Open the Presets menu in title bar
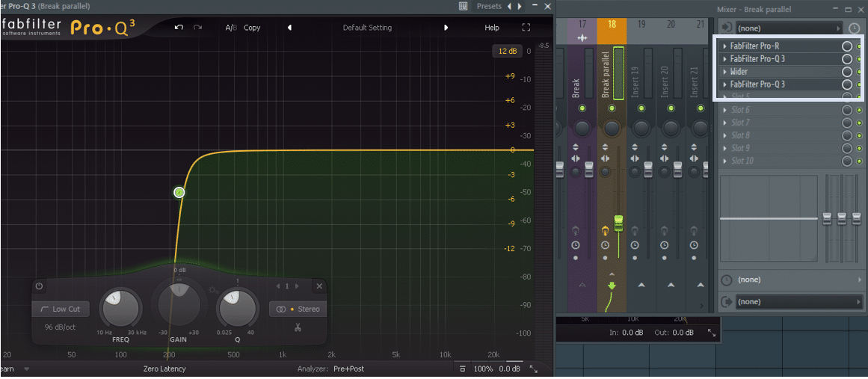 [489, 6]
